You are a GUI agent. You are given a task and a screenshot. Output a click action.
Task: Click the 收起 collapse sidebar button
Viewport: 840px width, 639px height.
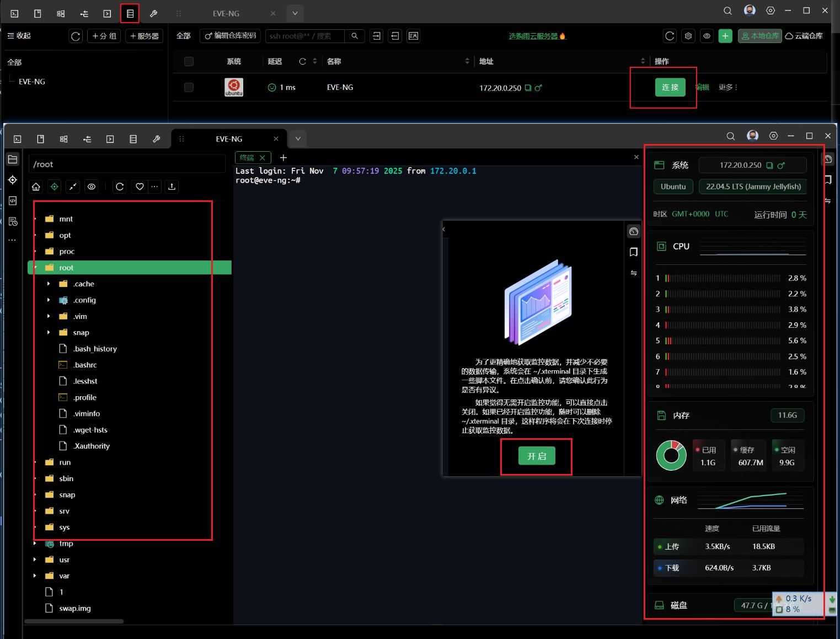point(19,36)
